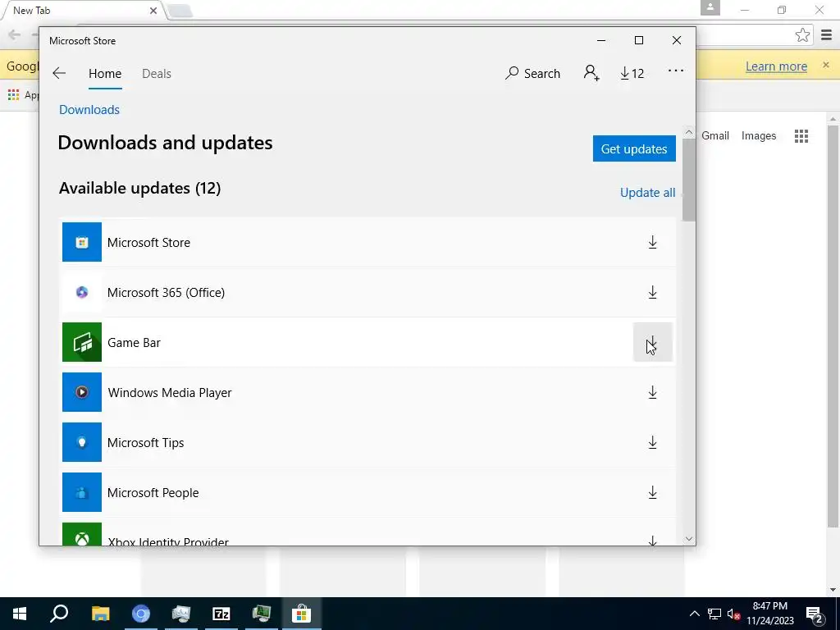Open the Learn more link in Chrome

(x=776, y=66)
